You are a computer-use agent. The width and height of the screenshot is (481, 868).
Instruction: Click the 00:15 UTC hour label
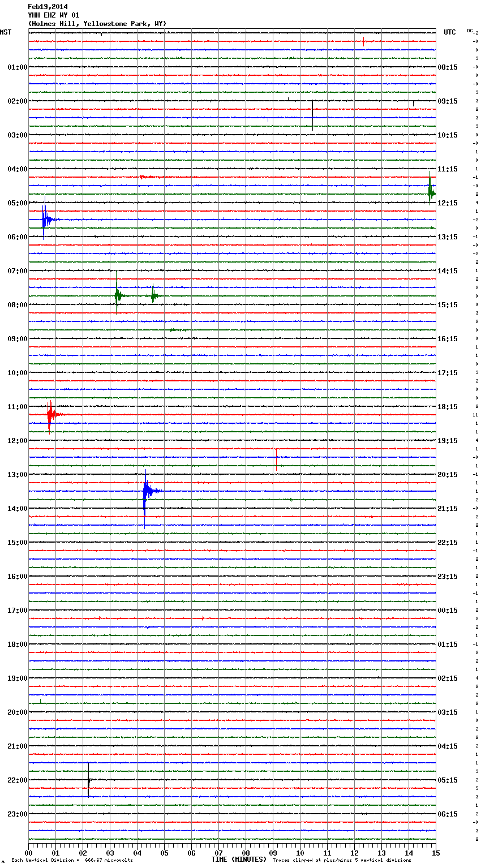point(448,611)
